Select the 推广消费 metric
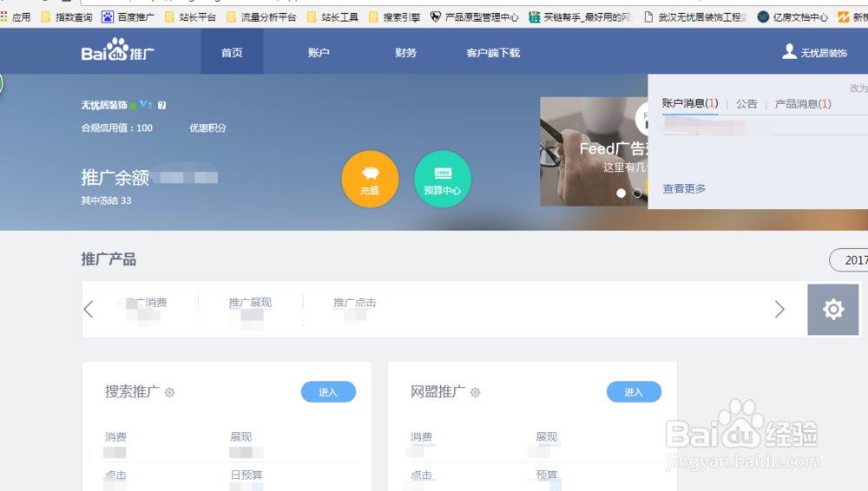This screenshot has height=491, width=868. [x=146, y=303]
